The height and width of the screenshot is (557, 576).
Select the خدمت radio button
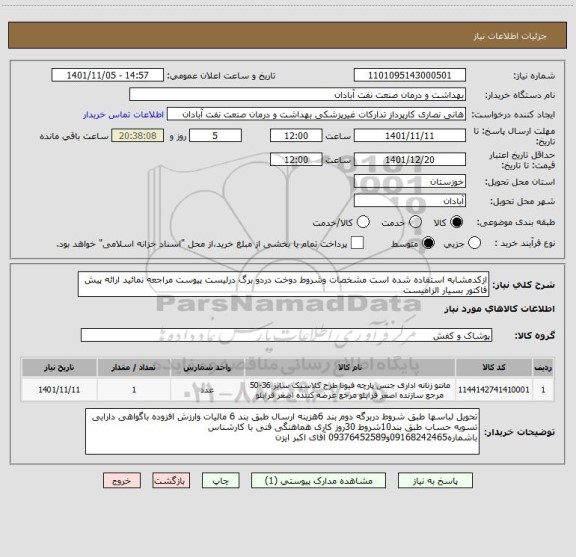tap(415, 222)
